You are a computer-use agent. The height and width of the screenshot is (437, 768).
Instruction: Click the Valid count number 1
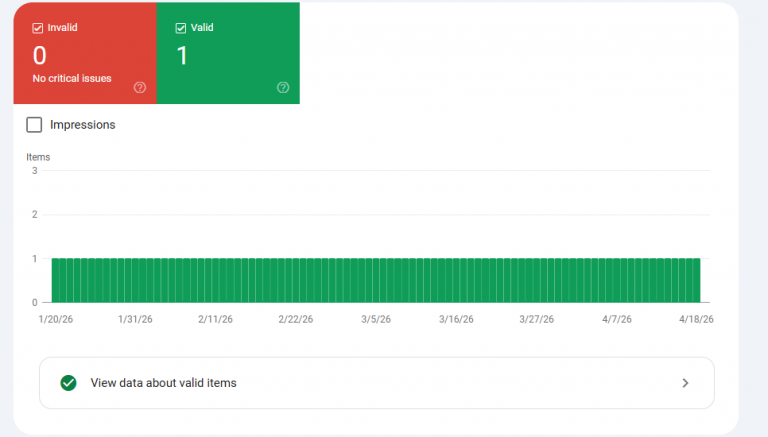coord(182,55)
